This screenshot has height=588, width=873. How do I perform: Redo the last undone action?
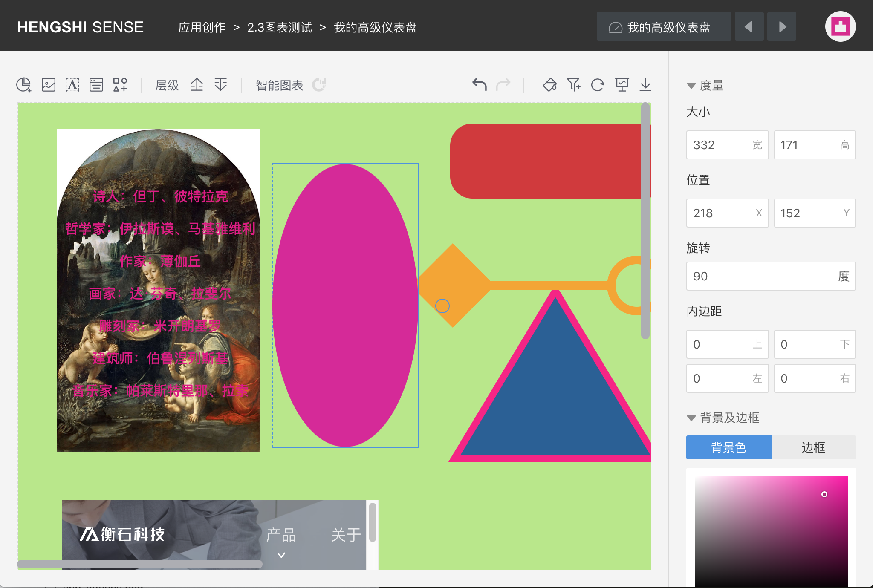coord(503,85)
